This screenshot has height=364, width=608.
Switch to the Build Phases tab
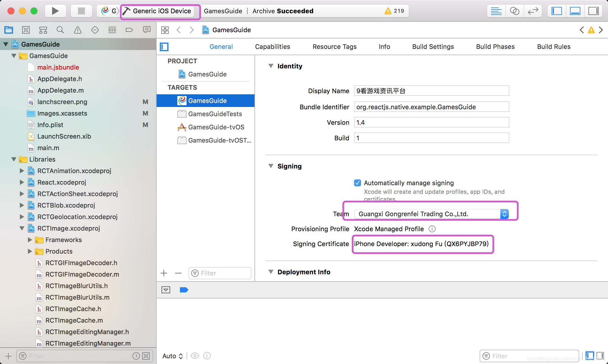[495, 47]
